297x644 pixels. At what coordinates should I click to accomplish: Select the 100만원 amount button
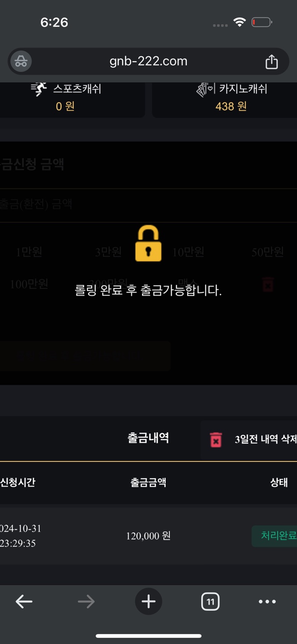[x=29, y=284]
